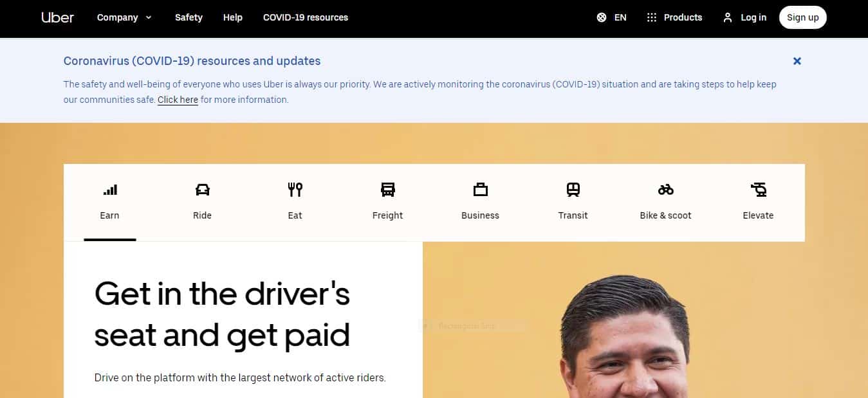Switch to the Ride tab label
The height and width of the screenshot is (398, 868).
pyautogui.click(x=202, y=215)
